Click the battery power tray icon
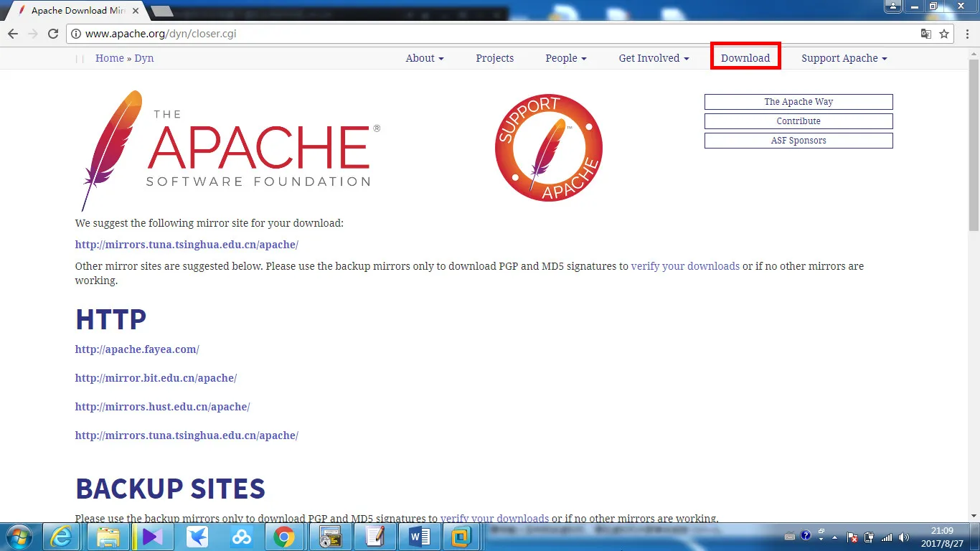This screenshot has width=980, height=551. [x=870, y=537]
